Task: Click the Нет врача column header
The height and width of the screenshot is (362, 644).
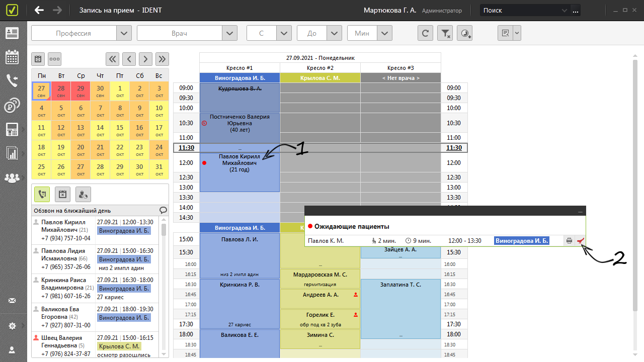Action: point(400,78)
